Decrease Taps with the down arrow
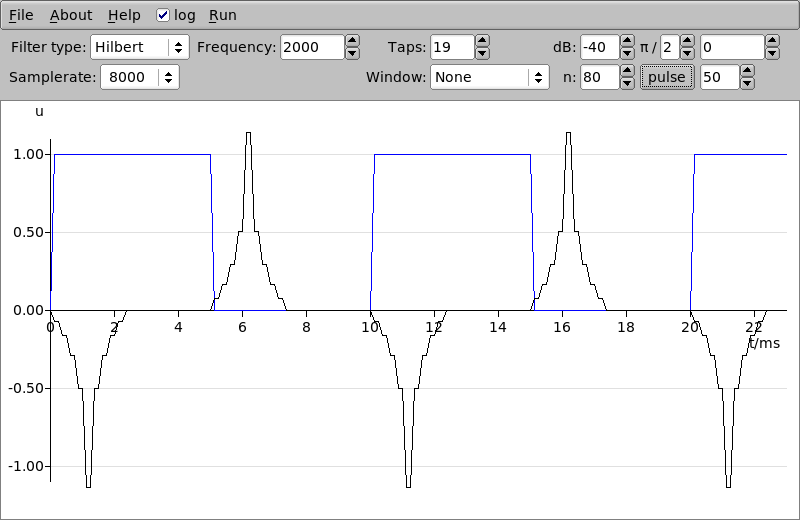Image resolution: width=800 pixels, height=520 pixels. pos(482,53)
